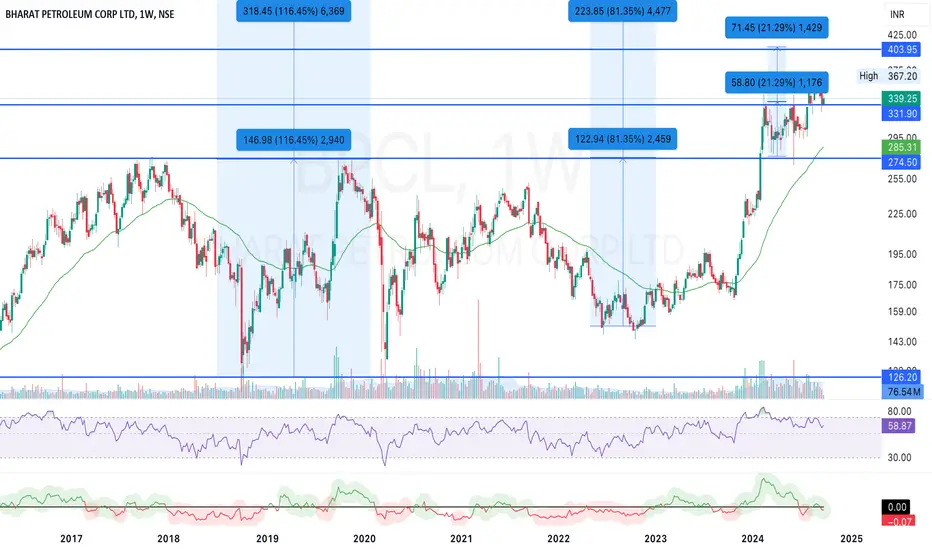The width and height of the screenshot is (932, 550).
Task: Click the 159.00 price scale tick
Action: (902, 312)
